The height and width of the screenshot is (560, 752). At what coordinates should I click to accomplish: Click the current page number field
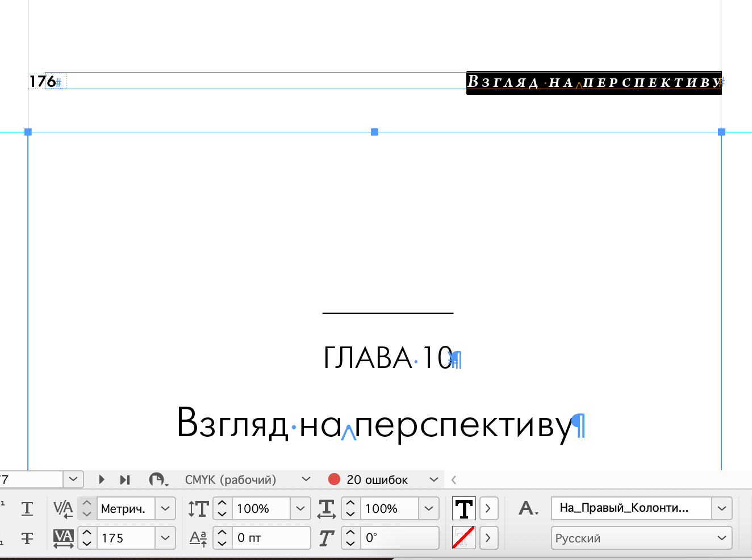(31, 479)
